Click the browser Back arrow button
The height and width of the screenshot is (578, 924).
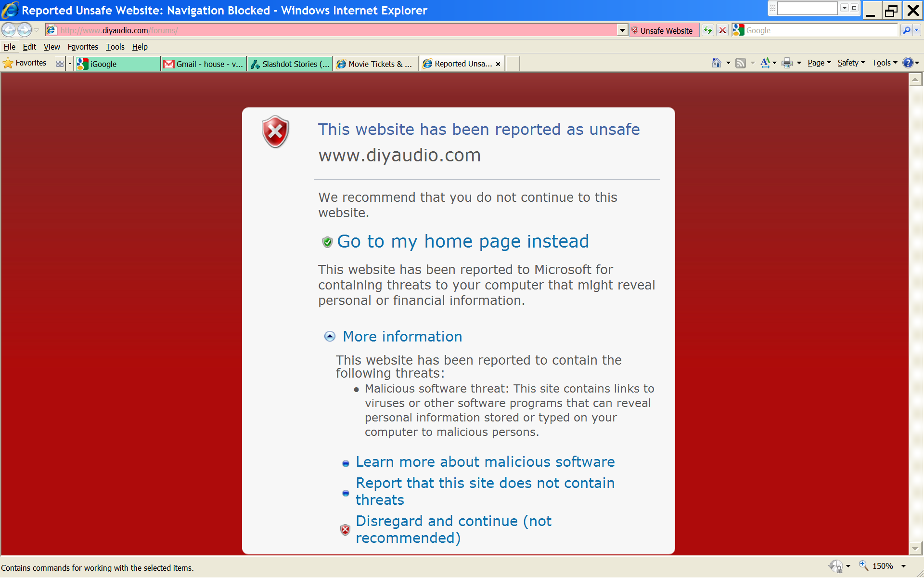coord(9,30)
